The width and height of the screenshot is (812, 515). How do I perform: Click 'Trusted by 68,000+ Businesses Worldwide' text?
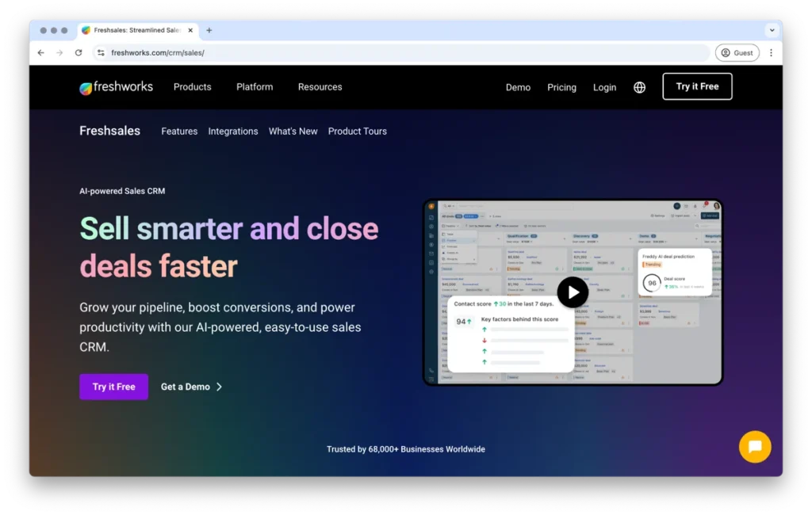[406, 449]
